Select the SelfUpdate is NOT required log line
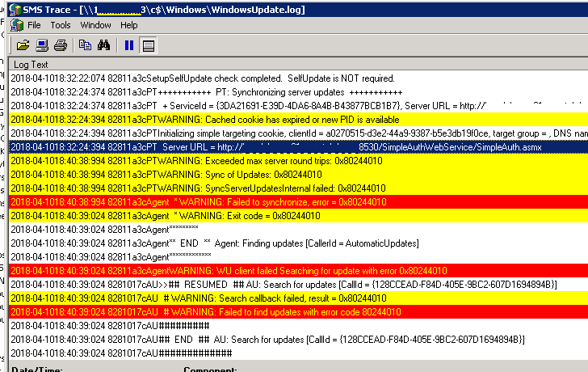This screenshot has width=588, height=372. (299, 78)
